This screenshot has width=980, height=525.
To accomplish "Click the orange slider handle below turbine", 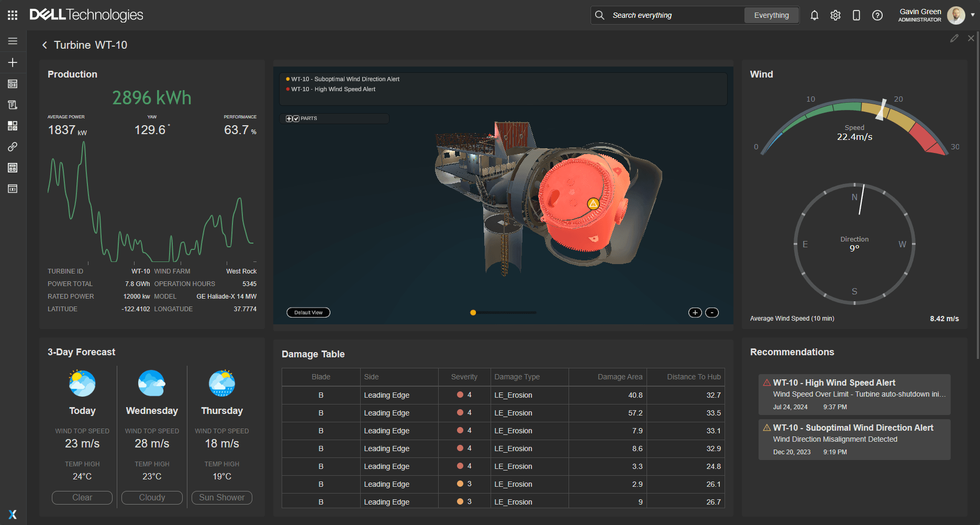I will 473,313.
